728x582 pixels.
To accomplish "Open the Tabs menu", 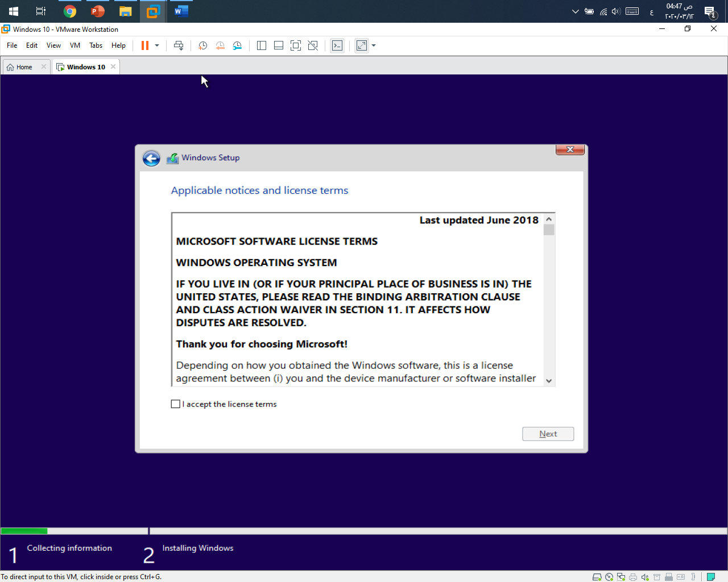I will (x=96, y=45).
